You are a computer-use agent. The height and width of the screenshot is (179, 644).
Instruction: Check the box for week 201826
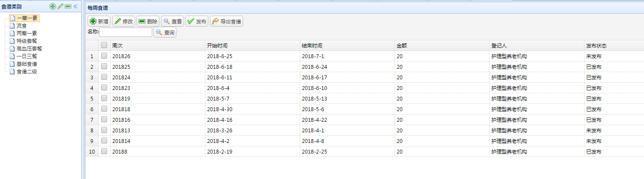click(x=104, y=56)
